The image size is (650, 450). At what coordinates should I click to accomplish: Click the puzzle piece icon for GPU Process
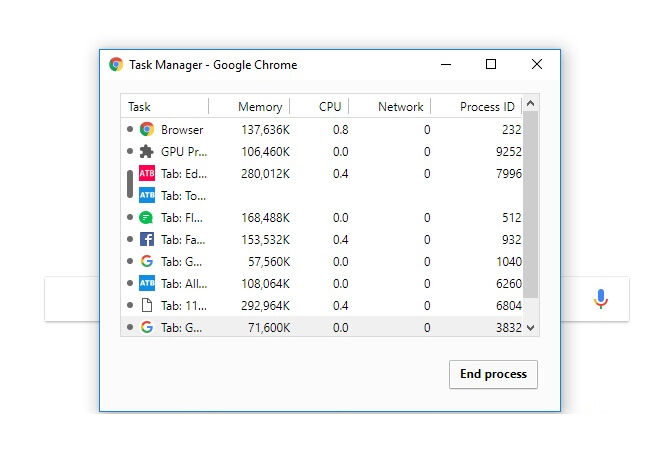[x=146, y=151]
